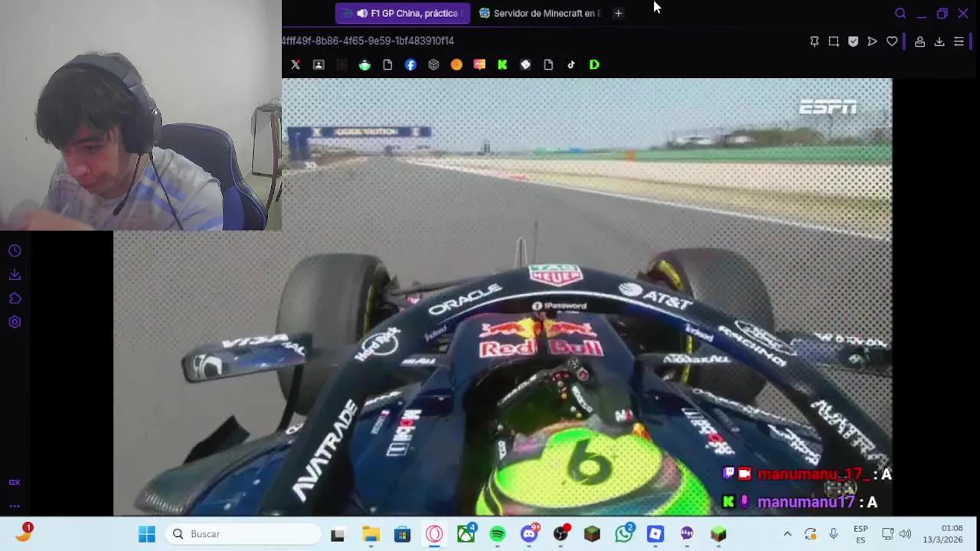Open the ad blocker shield icon
Screen dimensions: 980x551
(x=853, y=41)
